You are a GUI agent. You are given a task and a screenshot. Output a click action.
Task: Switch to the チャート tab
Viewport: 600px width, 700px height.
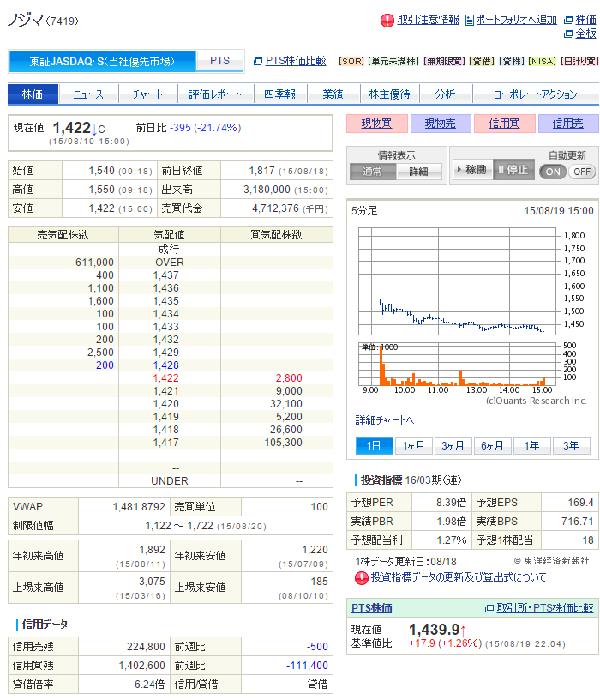point(147,94)
